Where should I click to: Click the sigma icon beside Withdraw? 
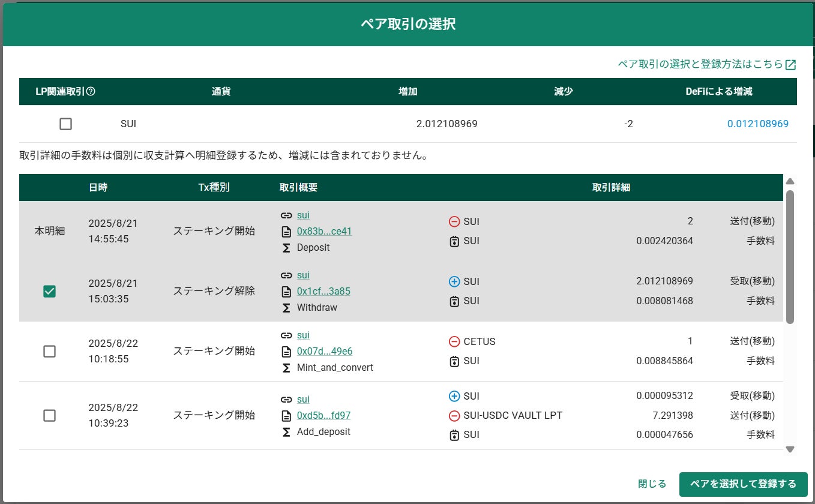tap(286, 307)
